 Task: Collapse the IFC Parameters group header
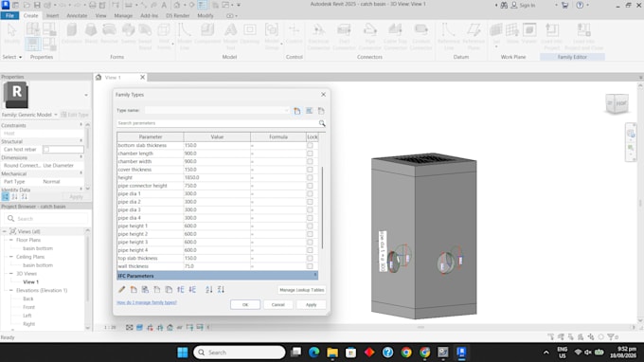tap(217, 276)
